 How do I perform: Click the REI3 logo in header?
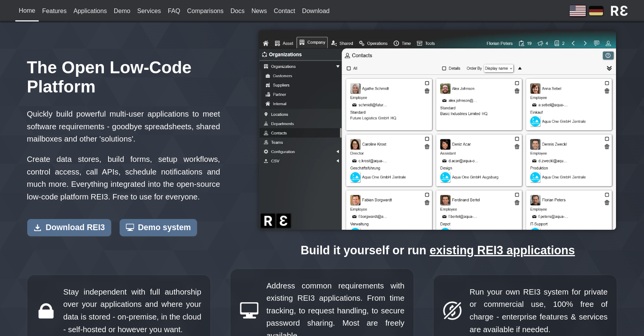pos(619,11)
